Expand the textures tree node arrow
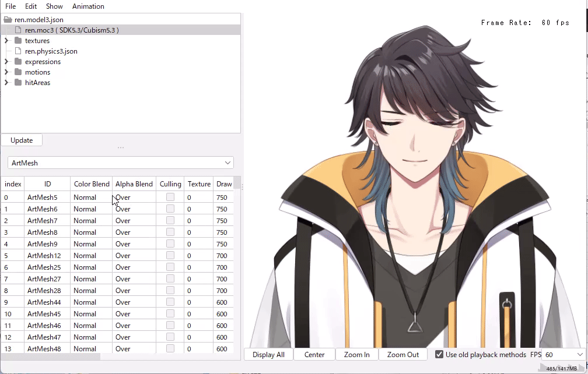This screenshot has width=588, height=374. point(6,41)
